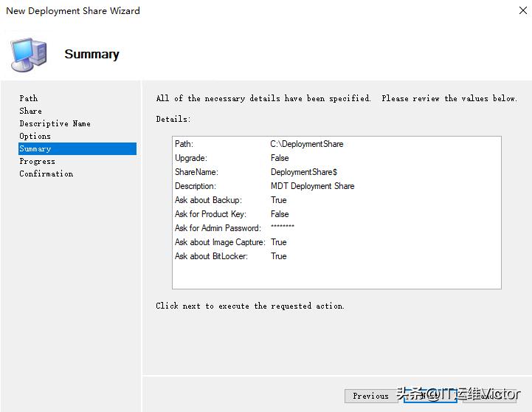This screenshot has width=532, height=412.
Task: Click the 'DeploymentShare$' share name value
Action: 304,172
